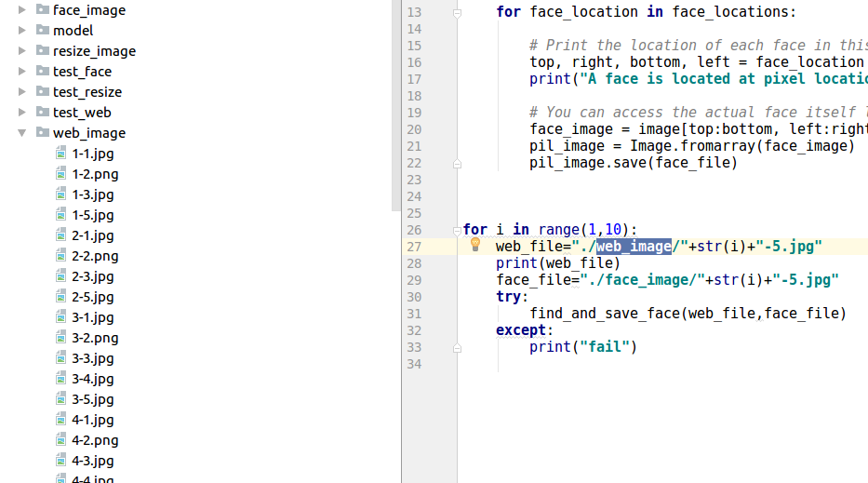Click the image icon of 1-5.jpg
The height and width of the screenshot is (483, 868).
(x=60, y=215)
